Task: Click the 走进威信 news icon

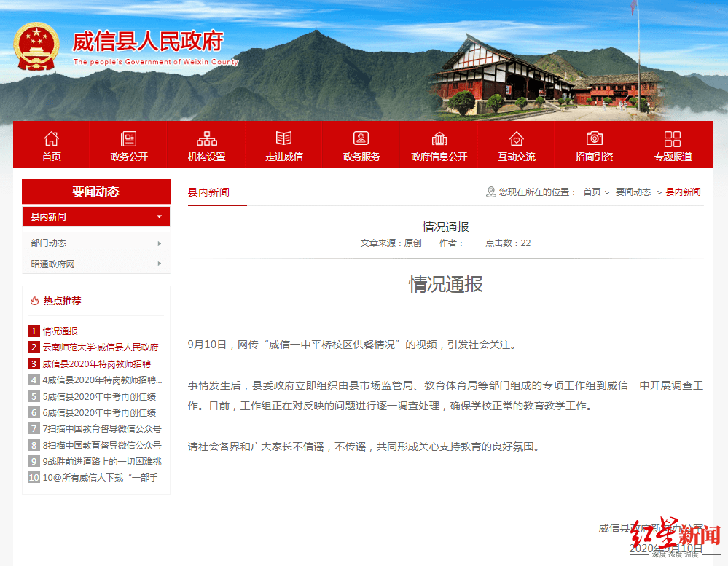Action: click(283, 138)
